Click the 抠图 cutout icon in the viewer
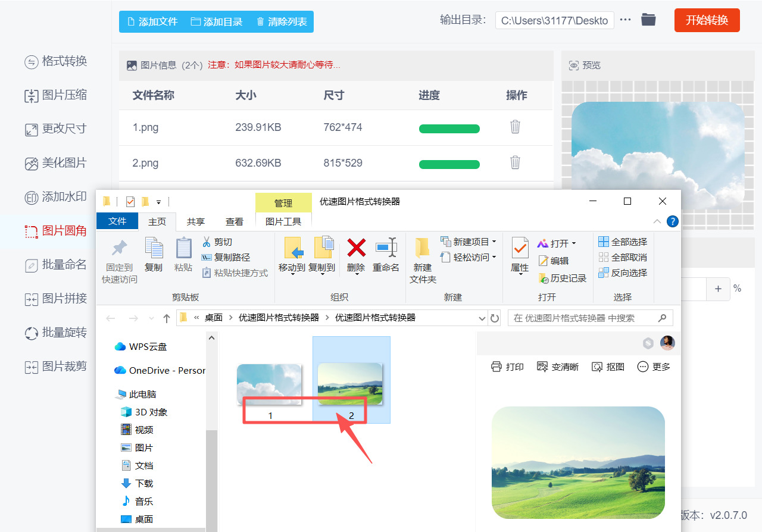The height and width of the screenshot is (532, 762). tap(608, 367)
